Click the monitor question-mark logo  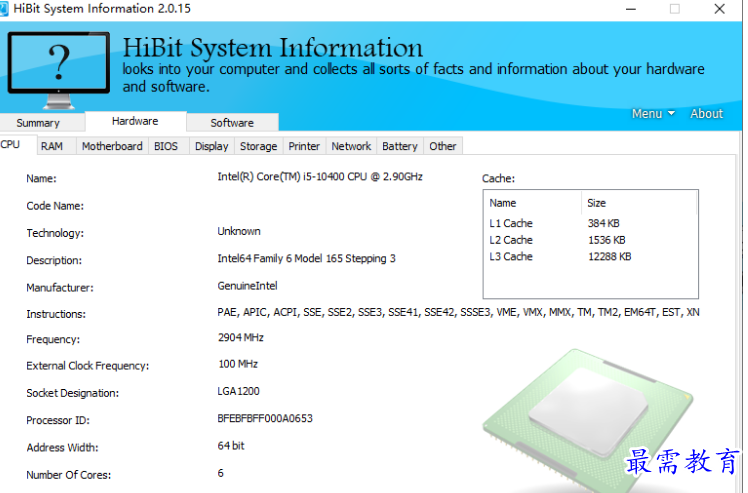point(59,69)
